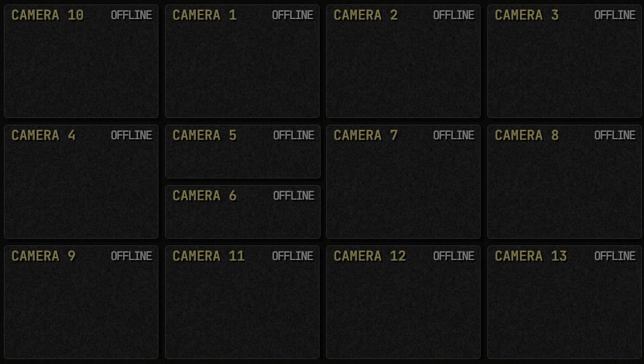The image size is (644, 364).
Task: Click Camera 5's OFFLINE status label
Action: pyautogui.click(x=294, y=135)
